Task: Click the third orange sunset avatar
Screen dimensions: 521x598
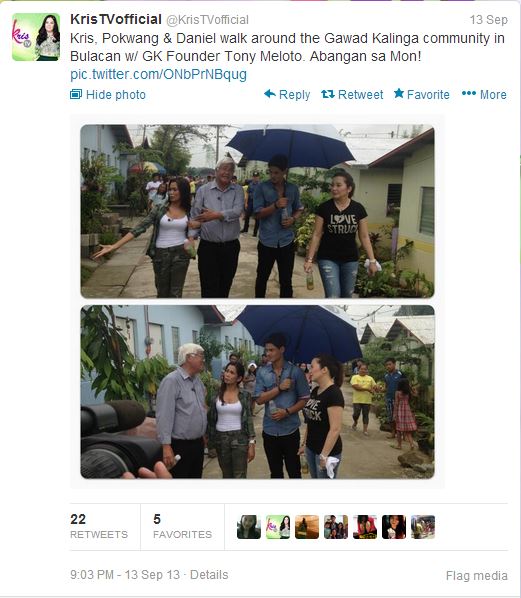Action: [x=307, y=527]
